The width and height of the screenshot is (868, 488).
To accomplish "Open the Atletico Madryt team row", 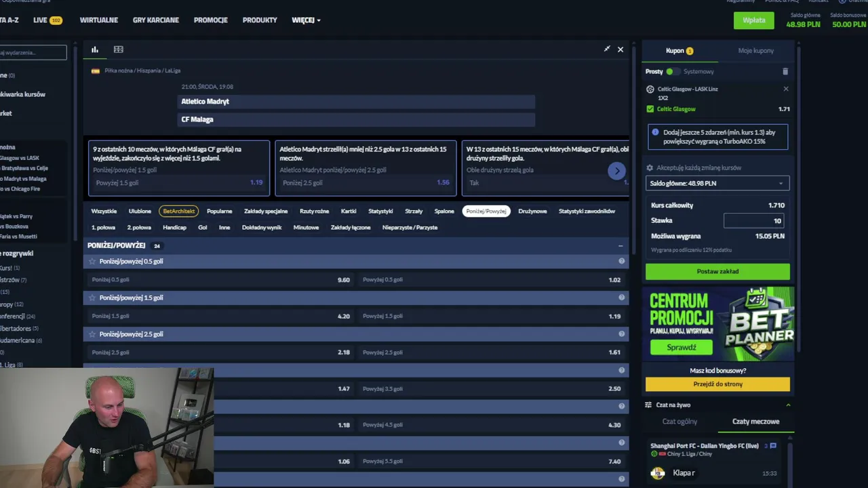I will [356, 102].
